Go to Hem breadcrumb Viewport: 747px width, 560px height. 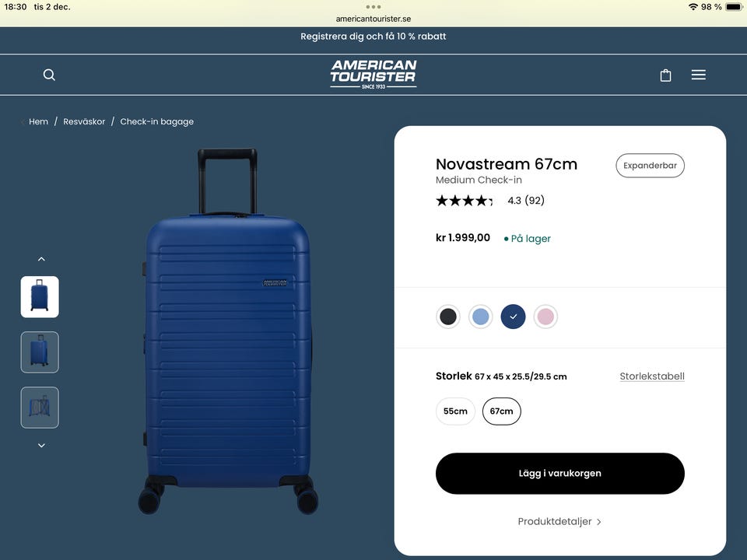coord(38,122)
